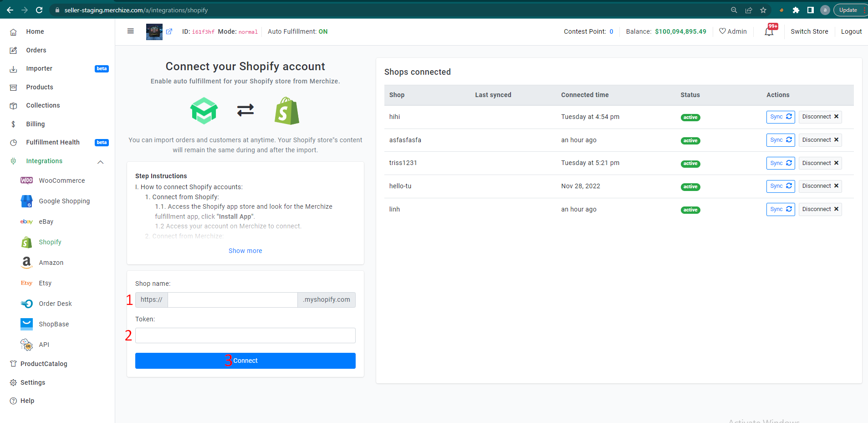Click Show more in Step Instructions
Viewport: 868px width, 423px height.
pyautogui.click(x=245, y=251)
